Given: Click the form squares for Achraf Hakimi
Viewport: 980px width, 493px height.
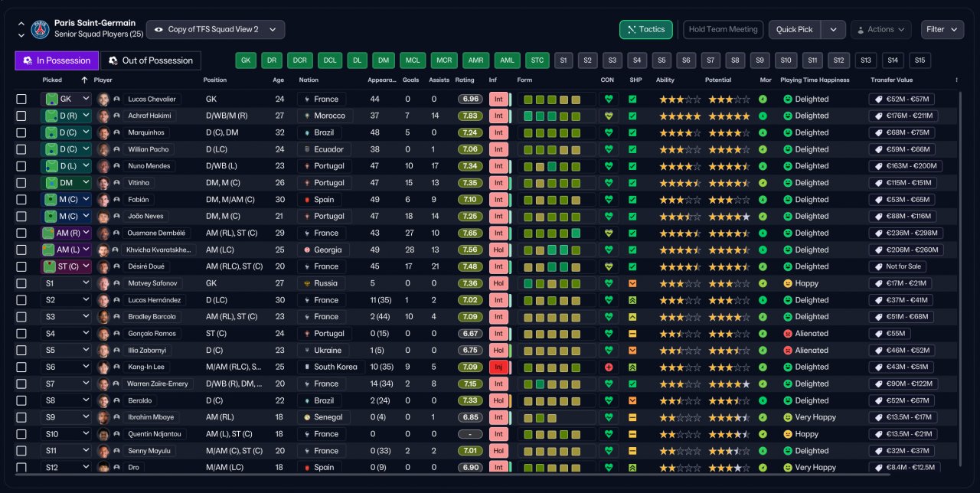Looking at the screenshot, I should [x=557, y=116].
